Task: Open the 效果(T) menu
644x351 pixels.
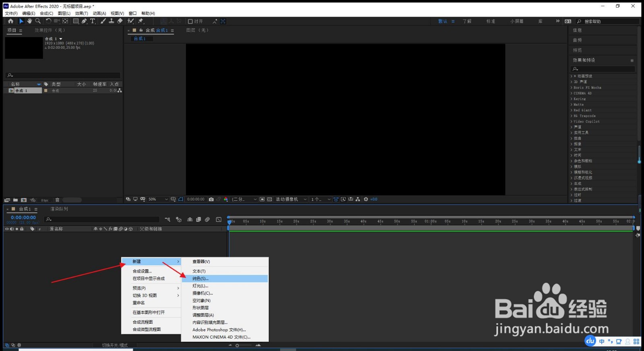Action: coord(81,13)
